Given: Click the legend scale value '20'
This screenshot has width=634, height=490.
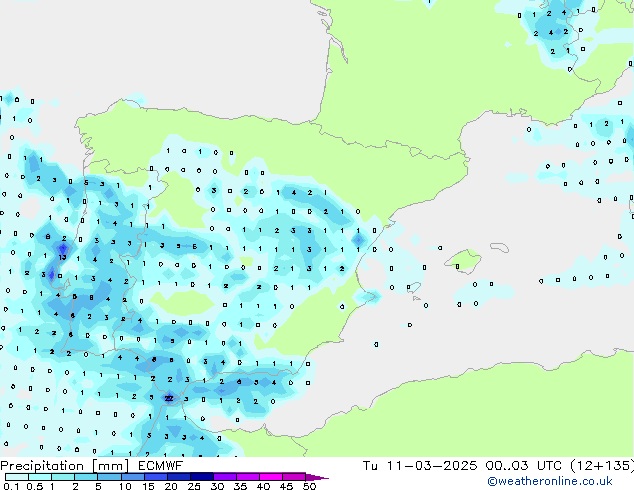Looking at the screenshot, I should point(171,486).
